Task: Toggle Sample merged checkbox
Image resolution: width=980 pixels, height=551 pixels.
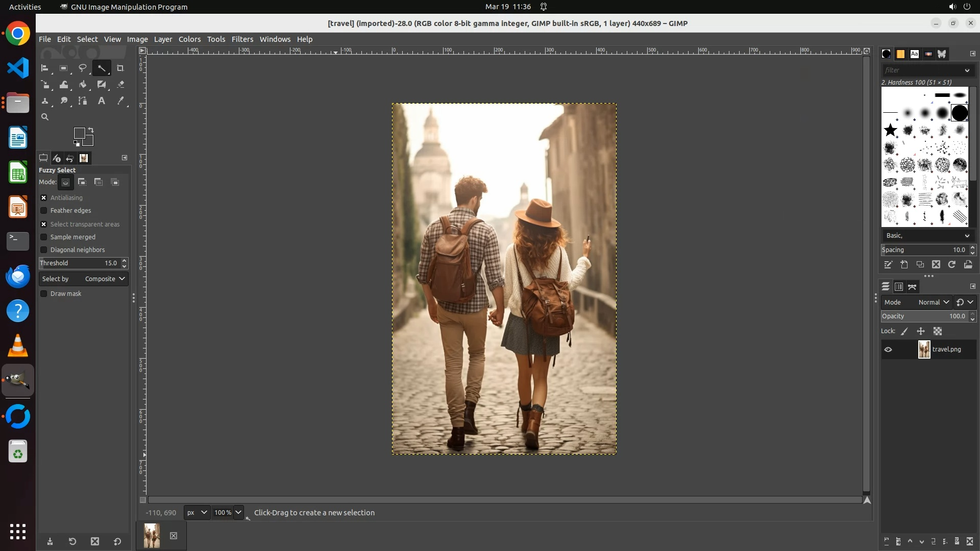Action: coord(44,237)
